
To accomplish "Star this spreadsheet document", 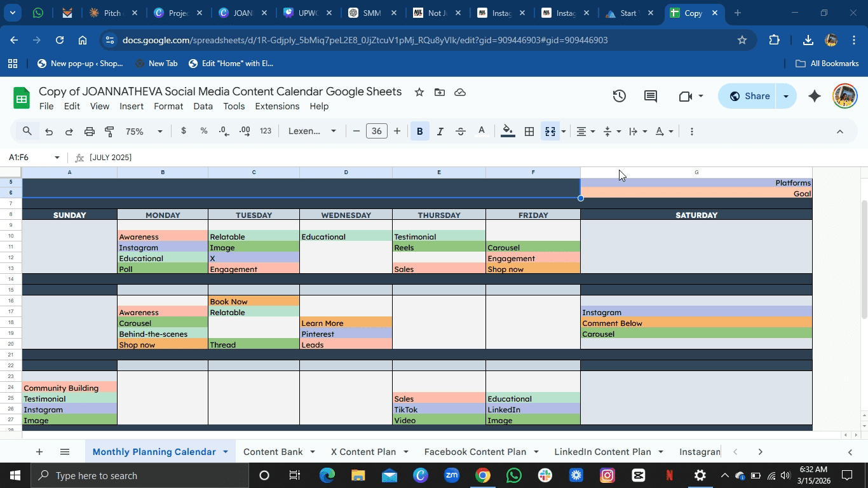I will pos(419,92).
